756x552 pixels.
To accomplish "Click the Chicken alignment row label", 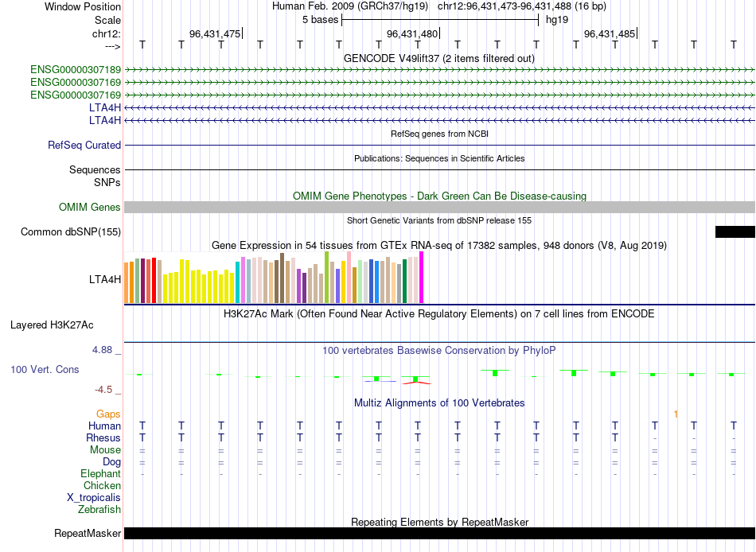I will (102, 485).
